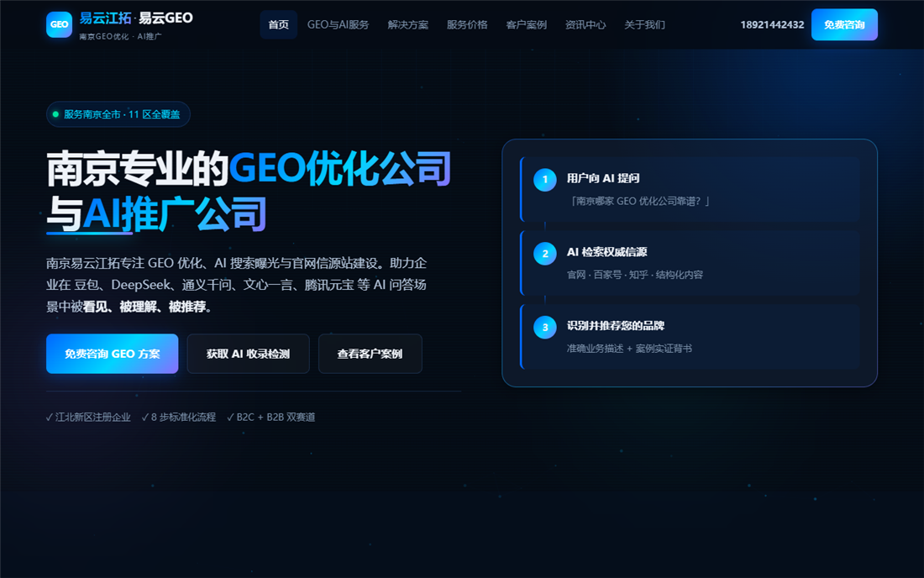This screenshot has width=924, height=578.
Task: View the 客户案例 nav item
Action: tap(526, 24)
